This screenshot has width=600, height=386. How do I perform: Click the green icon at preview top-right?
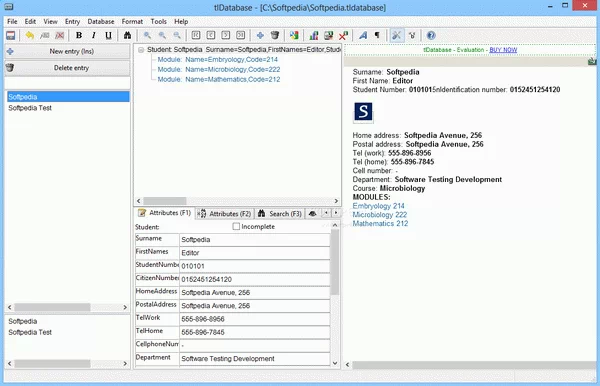[x=592, y=61]
